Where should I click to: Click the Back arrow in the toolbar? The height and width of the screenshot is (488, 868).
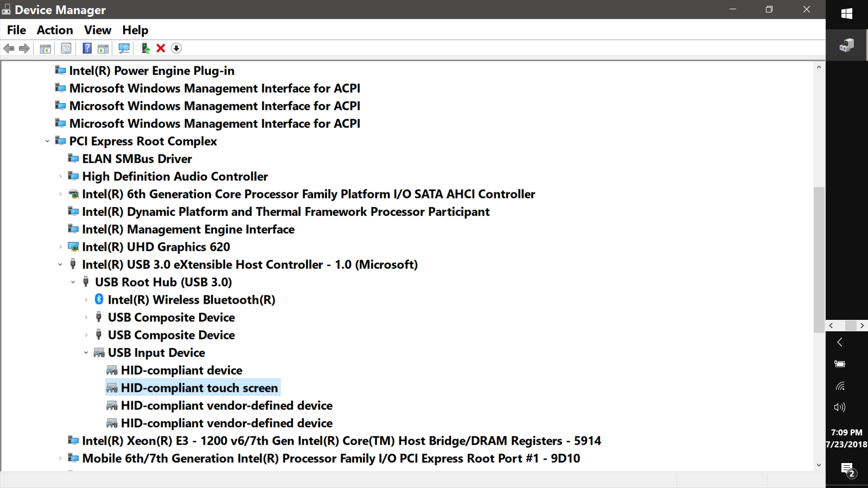pyautogui.click(x=9, y=48)
